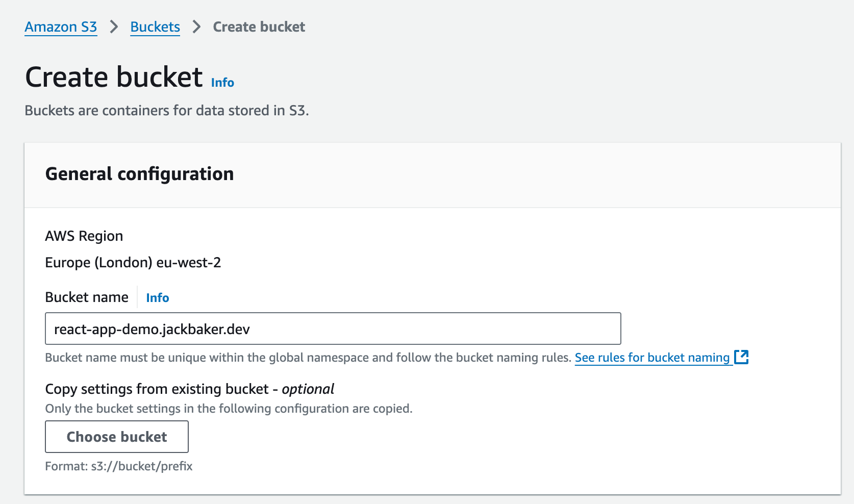Open See rules for bucket naming link
Screen dimensions: 854x504
tap(652, 358)
